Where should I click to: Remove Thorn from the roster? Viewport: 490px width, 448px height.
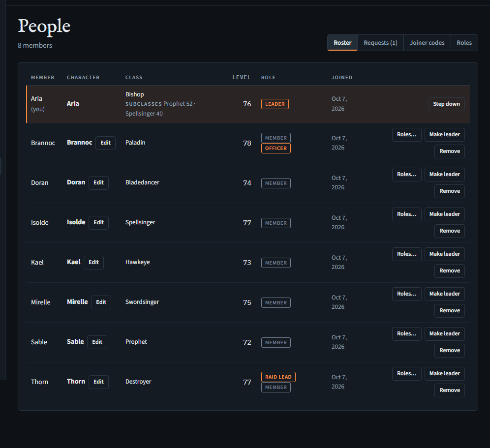point(449,390)
